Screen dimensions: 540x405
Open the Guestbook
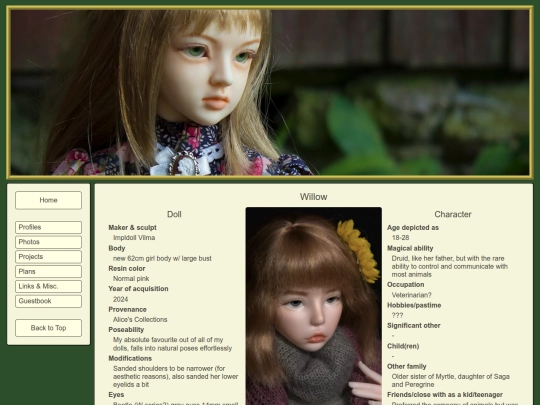48,301
